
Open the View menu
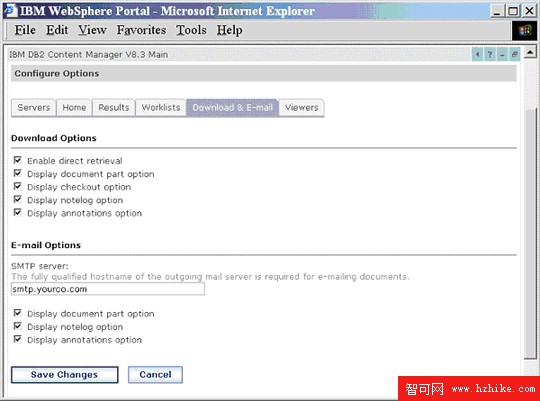point(92,30)
